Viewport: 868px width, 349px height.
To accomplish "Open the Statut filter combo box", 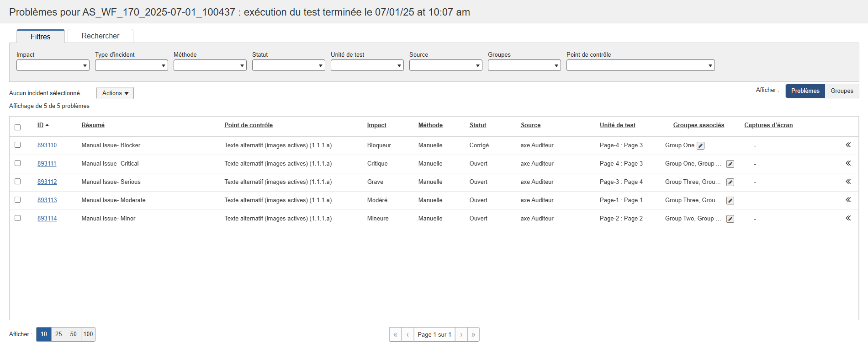I will (288, 65).
